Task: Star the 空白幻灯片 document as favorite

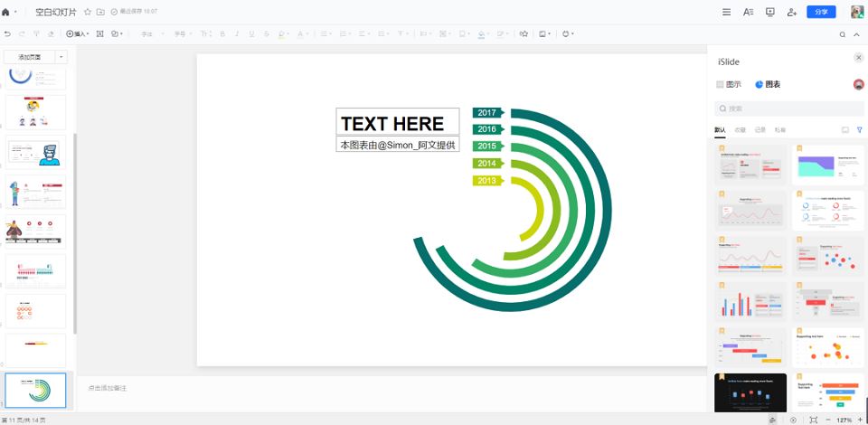Action: 88,12
